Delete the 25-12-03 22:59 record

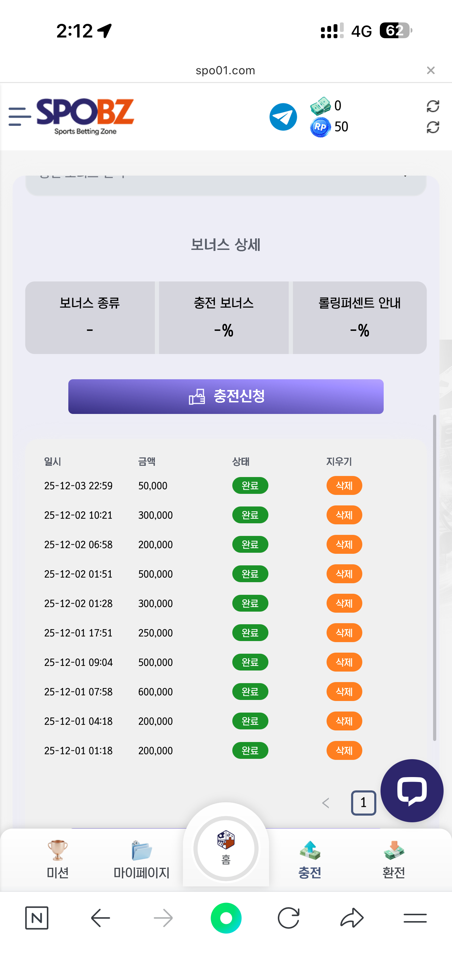point(344,485)
